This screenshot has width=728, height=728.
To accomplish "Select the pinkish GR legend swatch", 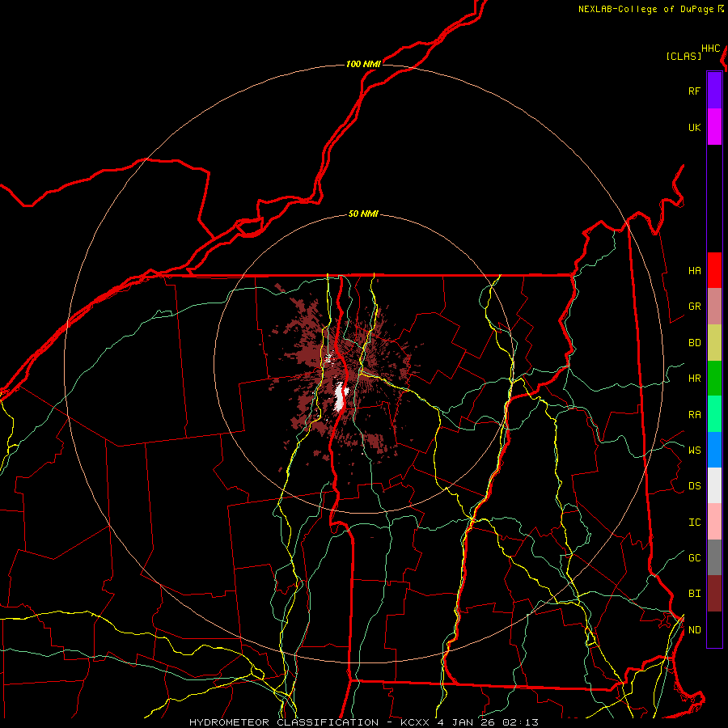I will click(714, 306).
